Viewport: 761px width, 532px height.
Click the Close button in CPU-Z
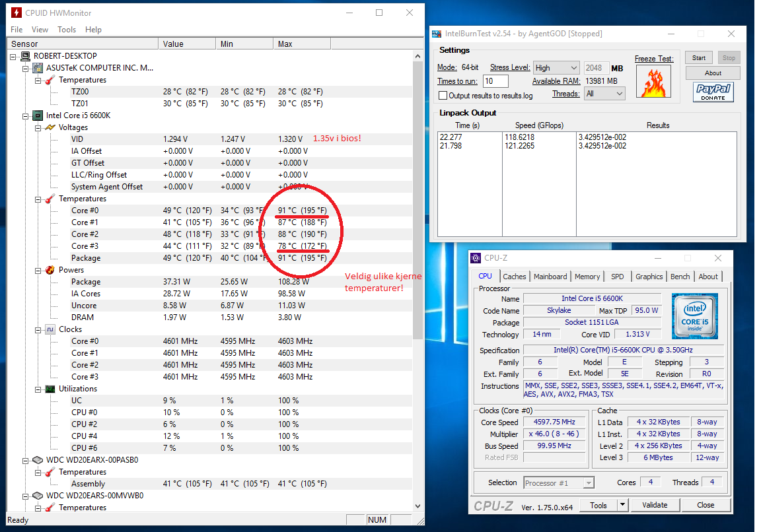pyautogui.click(x=706, y=505)
